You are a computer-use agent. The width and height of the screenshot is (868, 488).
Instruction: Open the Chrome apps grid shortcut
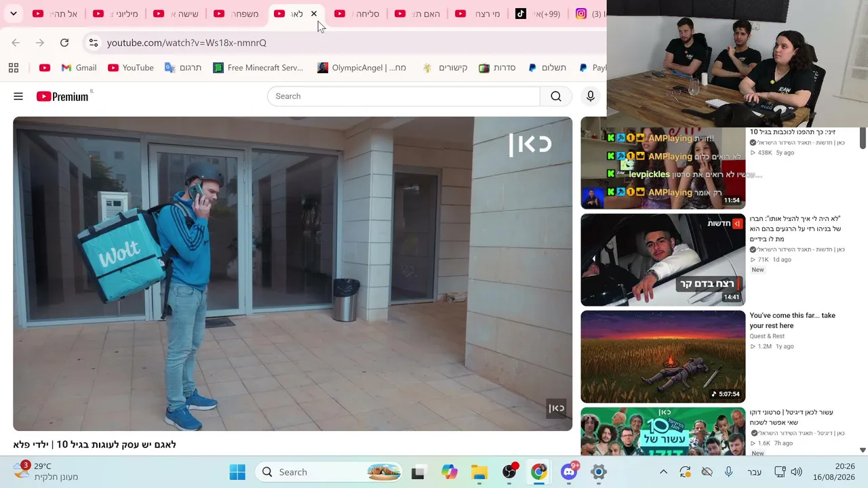coord(14,68)
